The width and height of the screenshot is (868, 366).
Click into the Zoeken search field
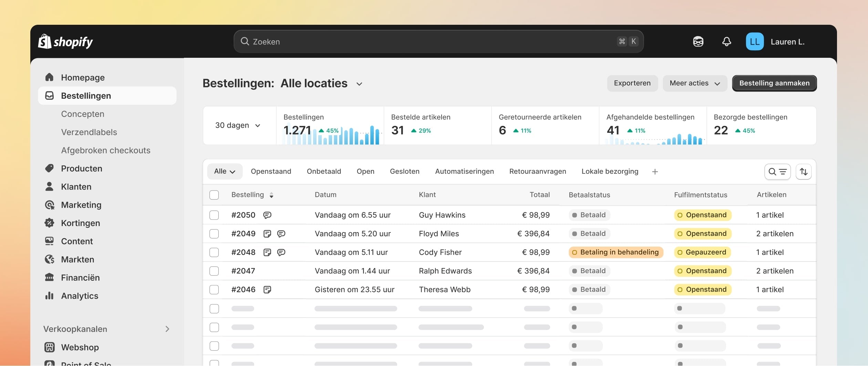[x=438, y=42]
